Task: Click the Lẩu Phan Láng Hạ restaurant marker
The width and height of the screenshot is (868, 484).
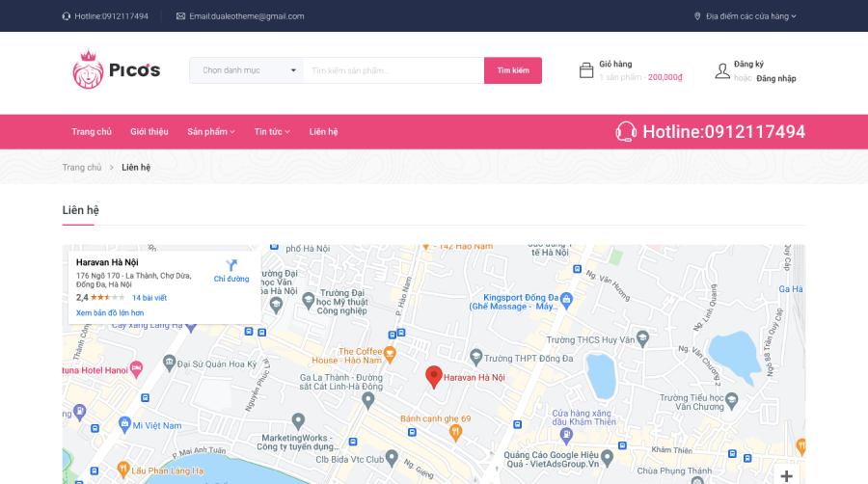Action: point(123,471)
